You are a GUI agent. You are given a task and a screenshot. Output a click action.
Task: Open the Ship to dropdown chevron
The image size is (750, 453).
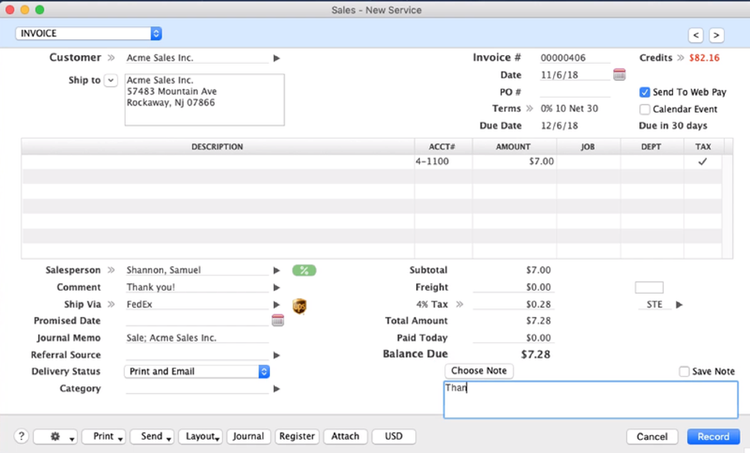coord(110,80)
